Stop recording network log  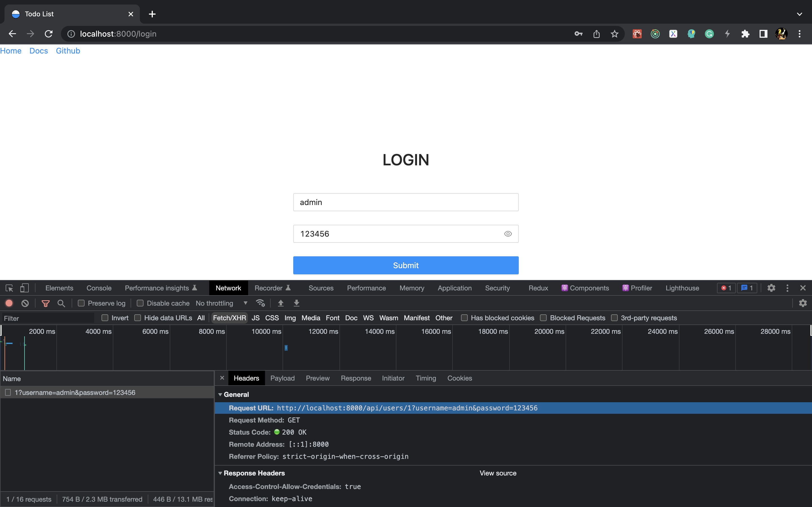tap(9, 303)
